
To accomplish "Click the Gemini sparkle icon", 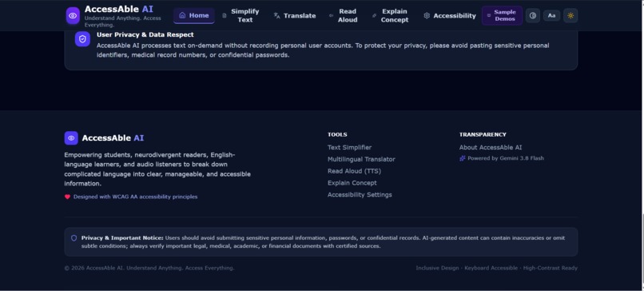I will tap(463, 158).
